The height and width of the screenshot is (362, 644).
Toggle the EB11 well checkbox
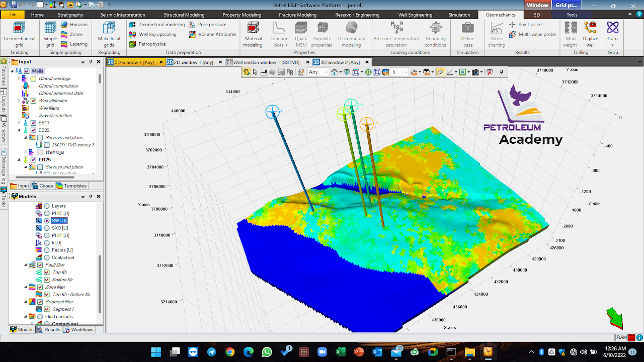coord(33,123)
